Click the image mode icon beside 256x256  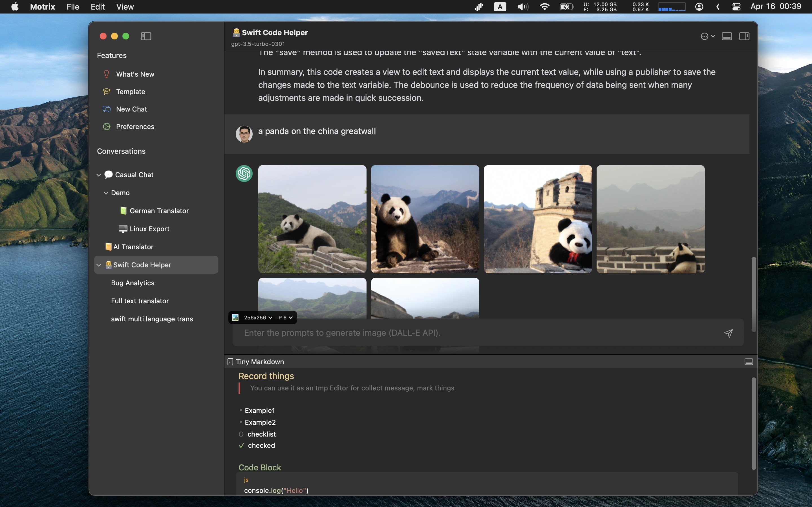click(235, 317)
